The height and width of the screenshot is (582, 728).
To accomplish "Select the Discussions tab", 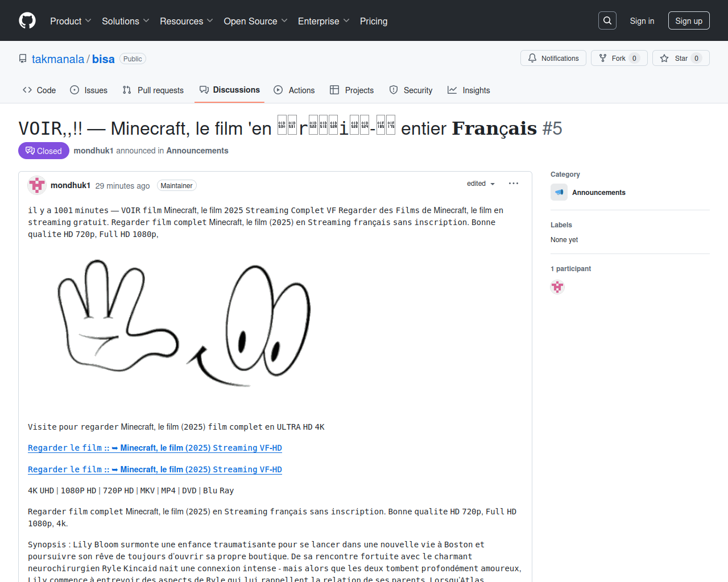I will coord(229,90).
